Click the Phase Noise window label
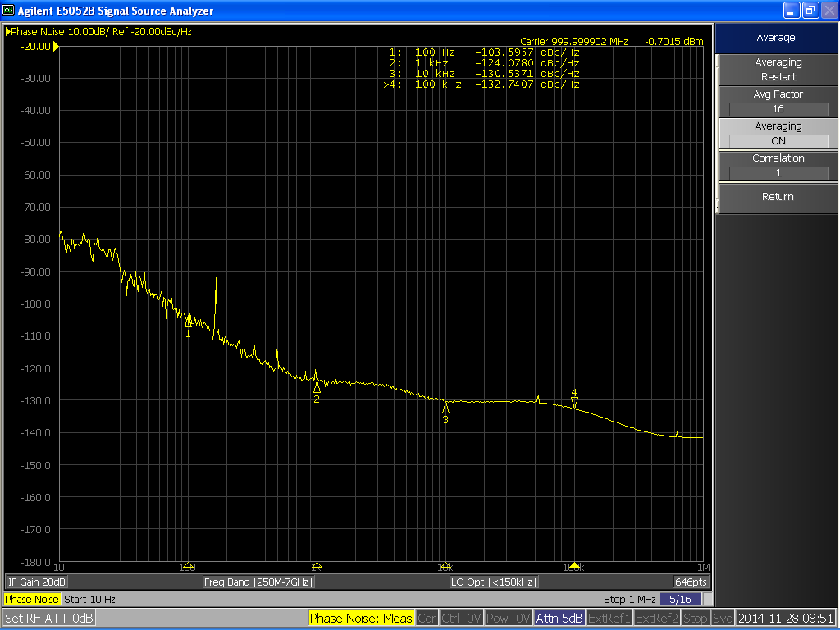Image resolution: width=840 pixels, height=630 pixels. [32, 600]
